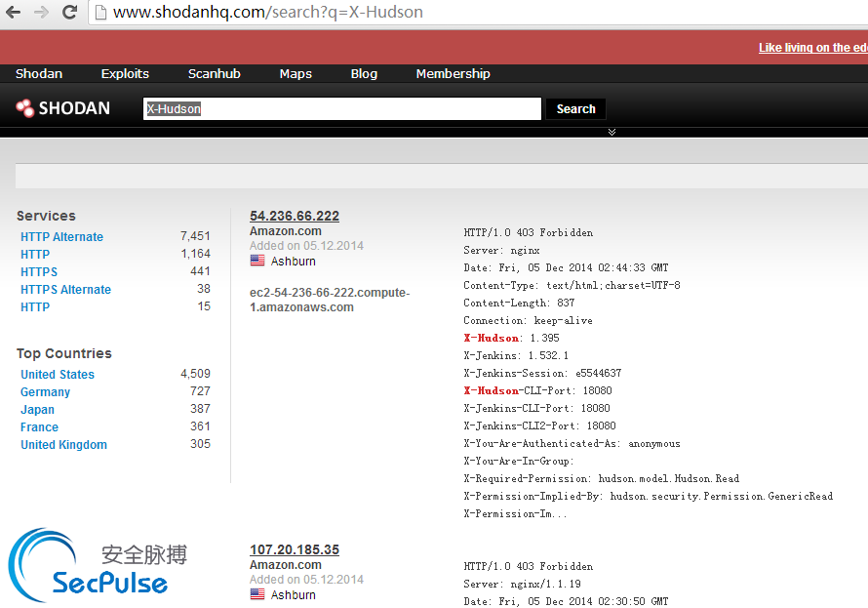868x608 pixels.
Task: Open the Scanhub menu item
Action: [x=215, y=73]
